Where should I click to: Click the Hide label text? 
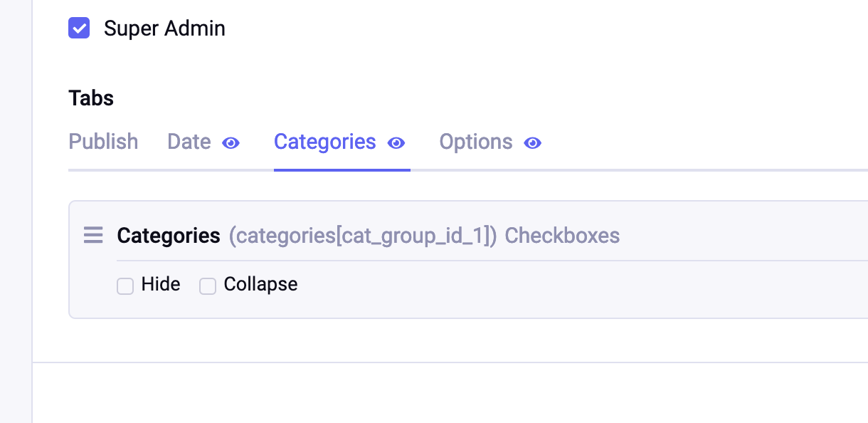(x=161, y=285)
